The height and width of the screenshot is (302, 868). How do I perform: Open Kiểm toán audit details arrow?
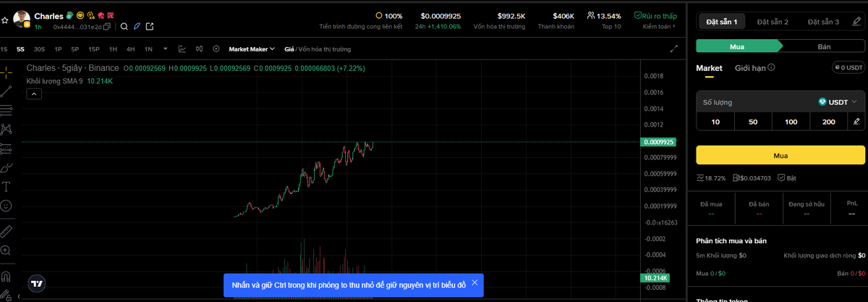tap(658, 27)
